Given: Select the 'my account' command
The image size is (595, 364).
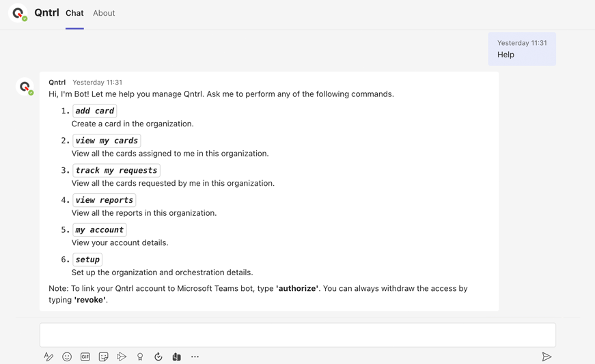Looking at the screenshot, I should [x=100, y=229].
